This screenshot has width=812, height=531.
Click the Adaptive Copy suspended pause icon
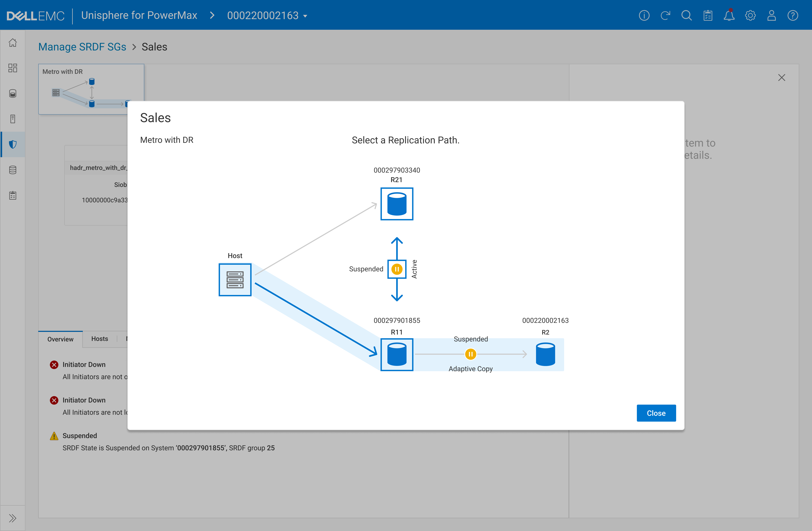(x=470, y=354)
